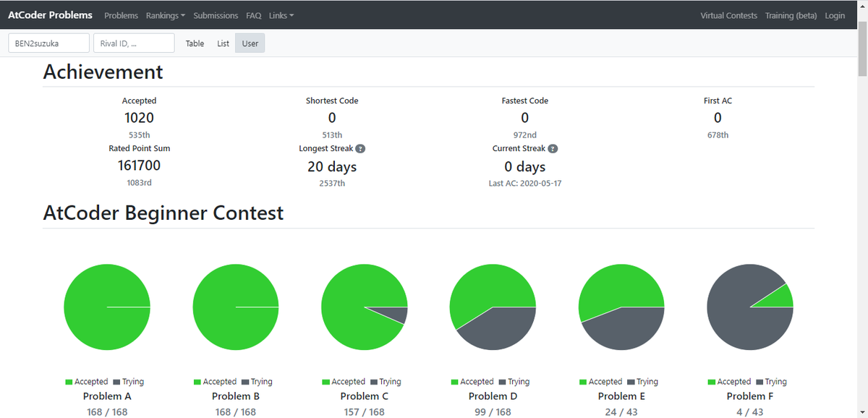Toggle Trying legend for Problem B chart
This screenshot has height=418, width=868.
257,382
